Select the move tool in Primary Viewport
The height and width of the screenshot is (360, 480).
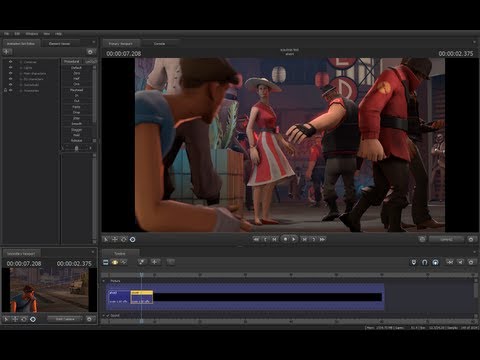pyautogui.click(x=115, y=239)
